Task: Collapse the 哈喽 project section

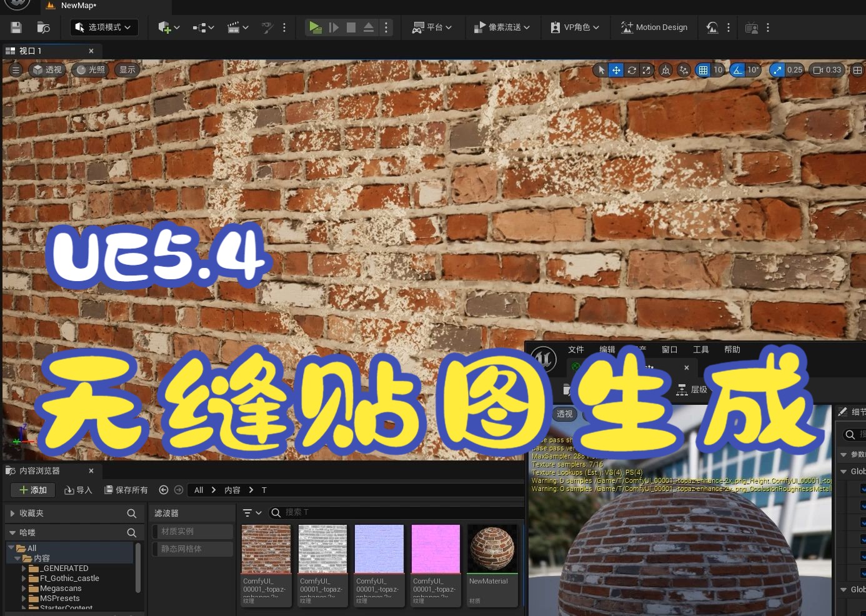Action: click(12, 533)
